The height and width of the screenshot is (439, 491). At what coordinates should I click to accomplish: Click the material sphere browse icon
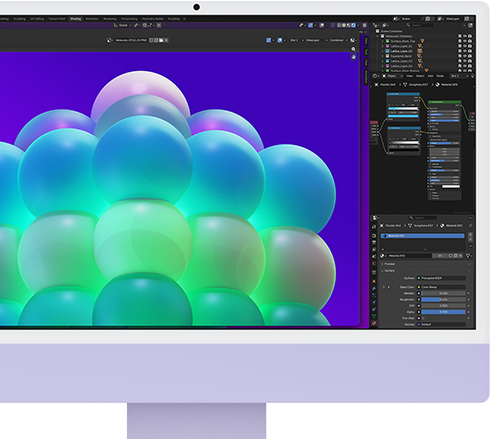coord(382,256)
